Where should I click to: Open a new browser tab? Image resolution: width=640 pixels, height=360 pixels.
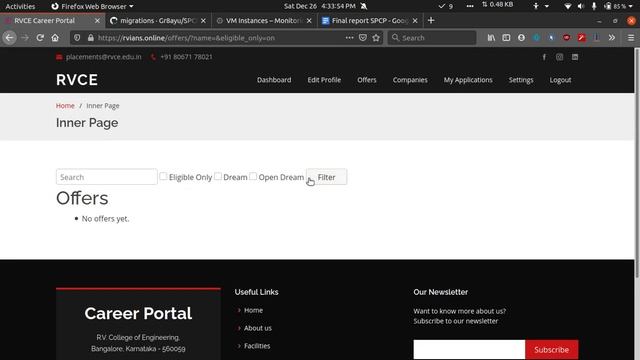431,20
